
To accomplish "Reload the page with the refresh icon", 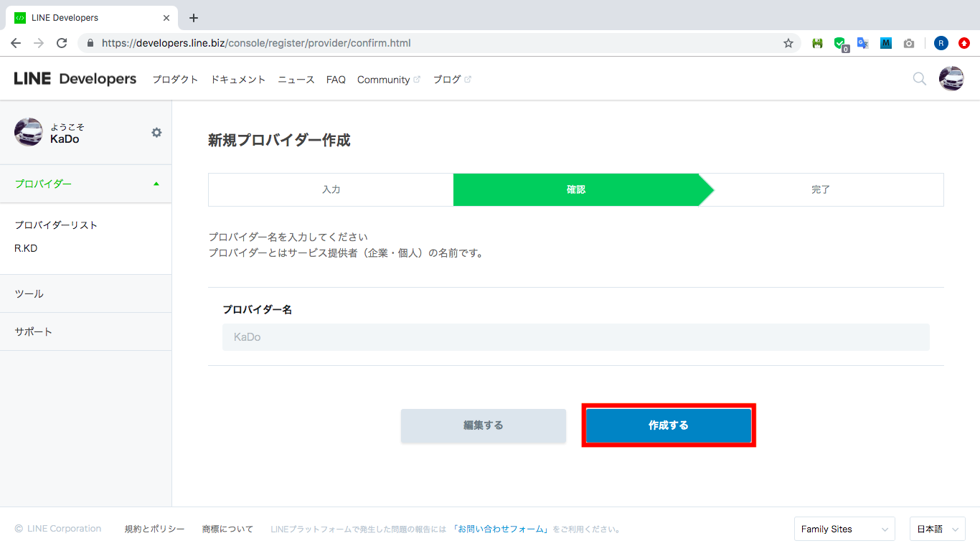I will (x=62, y=43).
